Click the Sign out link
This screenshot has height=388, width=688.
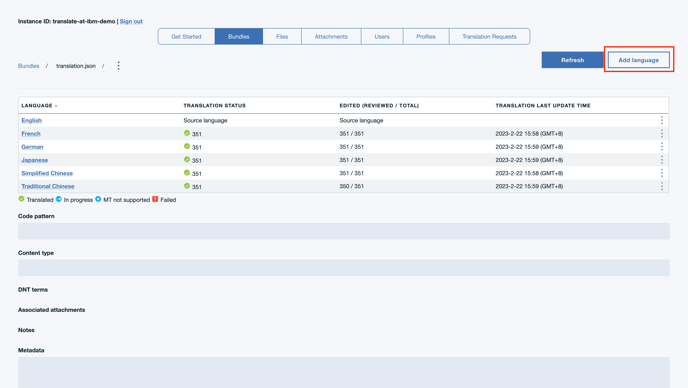pyautogui.click(x=131, y=21)
